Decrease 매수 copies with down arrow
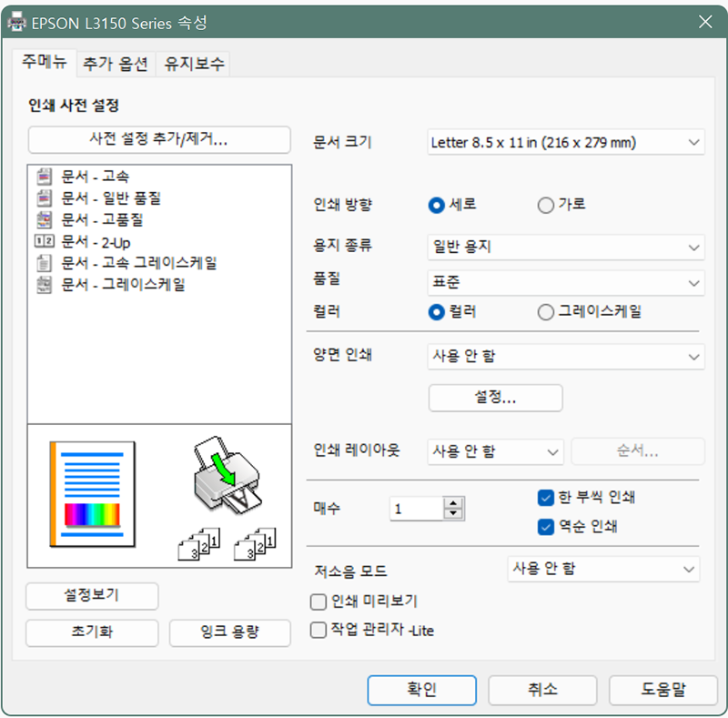The width and height of the screenshot is (728, 718). tap(453, 513)
